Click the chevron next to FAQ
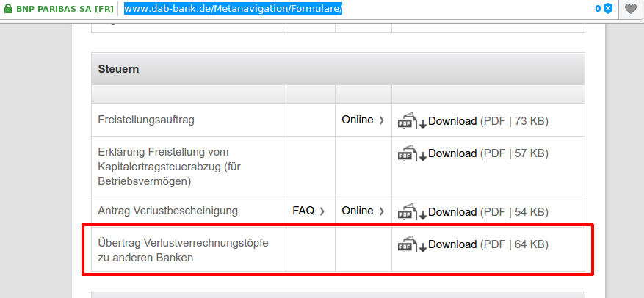 (x=322, y=211)
